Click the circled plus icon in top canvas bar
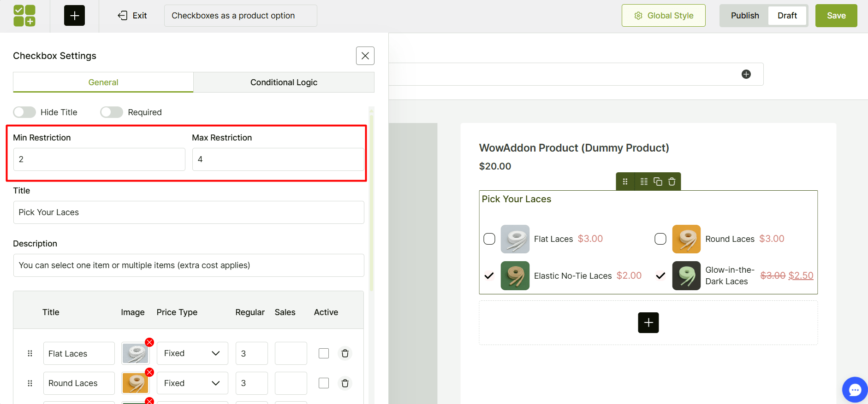868x404 pixels. [x=746, y=74]
